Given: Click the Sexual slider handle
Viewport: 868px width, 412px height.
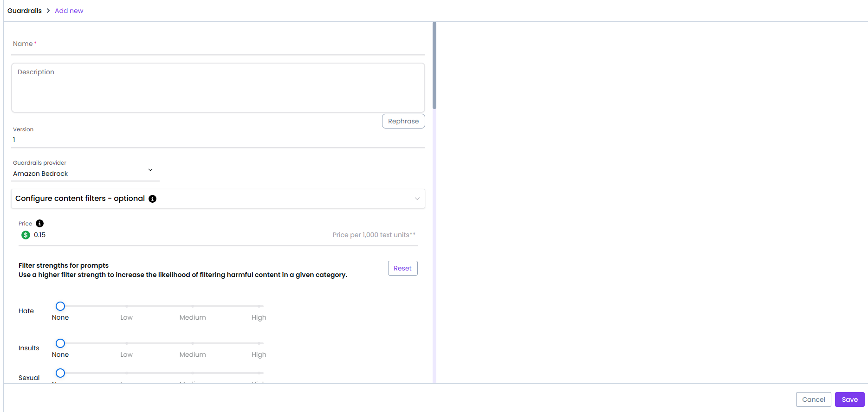Looking at the screenshot, I should pyautogui.click(x=60, y=373).
